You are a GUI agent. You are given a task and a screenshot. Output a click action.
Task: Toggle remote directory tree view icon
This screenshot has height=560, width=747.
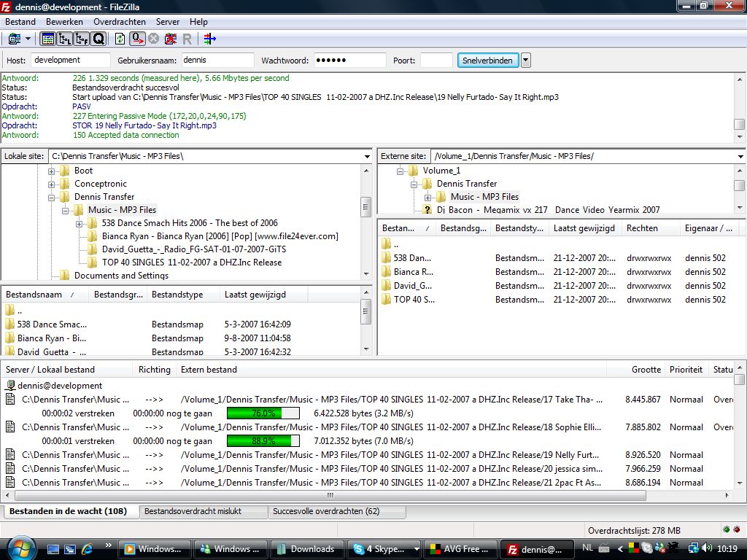coord(82,39)
